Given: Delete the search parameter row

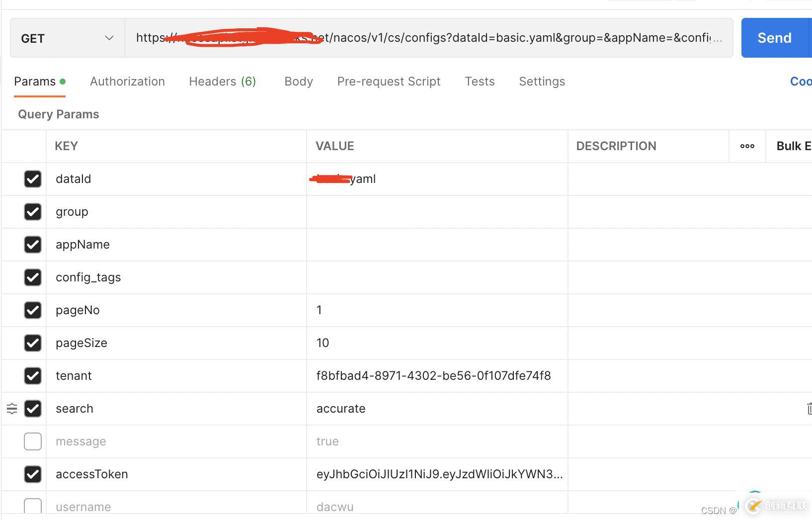Looking at the screenshot, I should point(809,409).
